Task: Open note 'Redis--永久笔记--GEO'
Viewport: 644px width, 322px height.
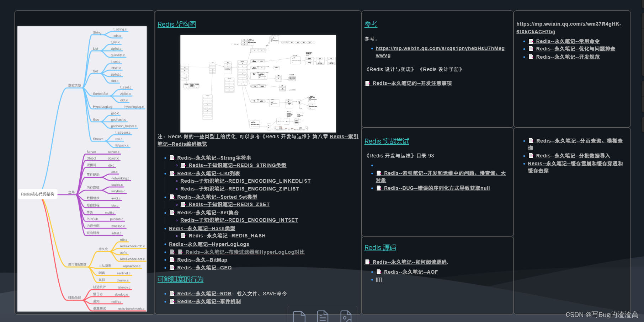Action: tap(204, 268)
